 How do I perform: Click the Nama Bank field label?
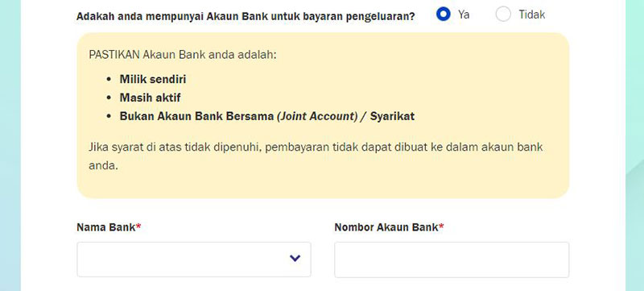tap(106, 227)
